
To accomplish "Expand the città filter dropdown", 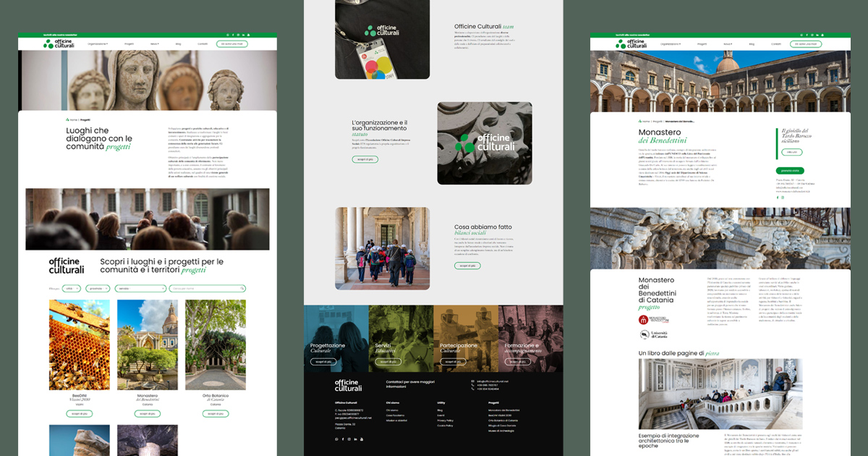I will coord(72,288).
